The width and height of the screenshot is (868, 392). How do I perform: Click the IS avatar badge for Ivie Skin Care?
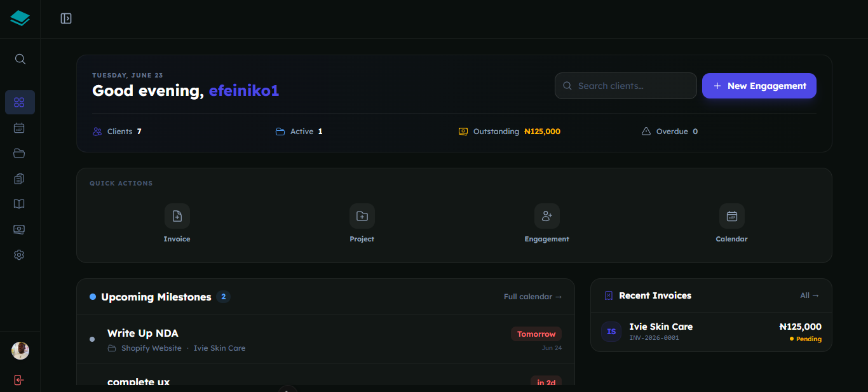click(x=611, y=332)
